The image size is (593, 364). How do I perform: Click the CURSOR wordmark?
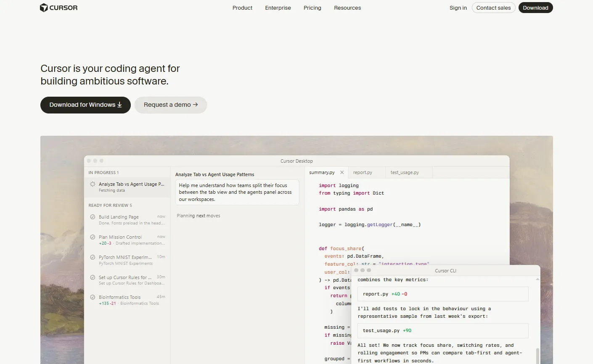click(64, 8)
